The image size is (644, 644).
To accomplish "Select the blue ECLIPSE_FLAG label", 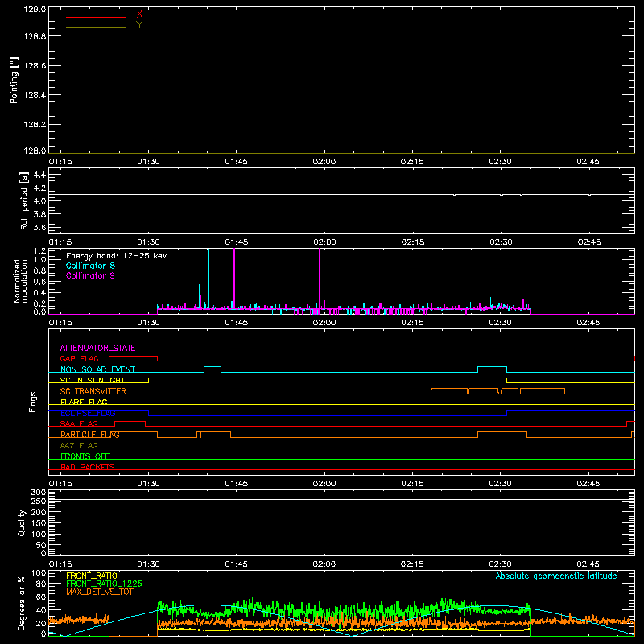I will point(88,413).
